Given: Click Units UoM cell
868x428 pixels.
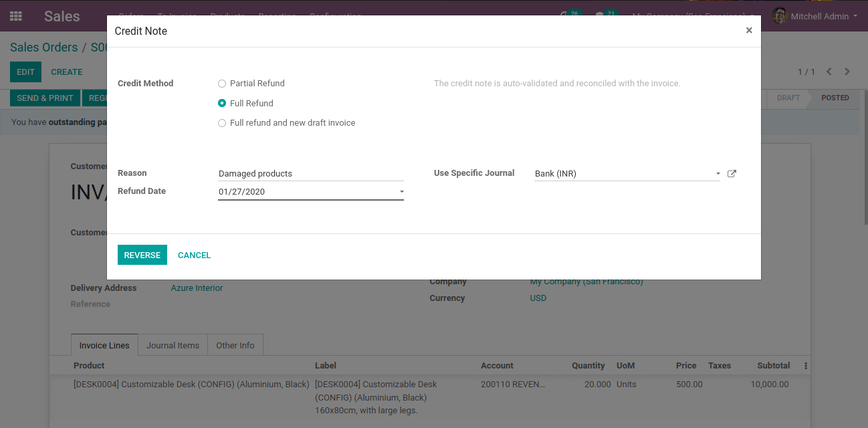Looking at the screenshot, I should point(627,385).
